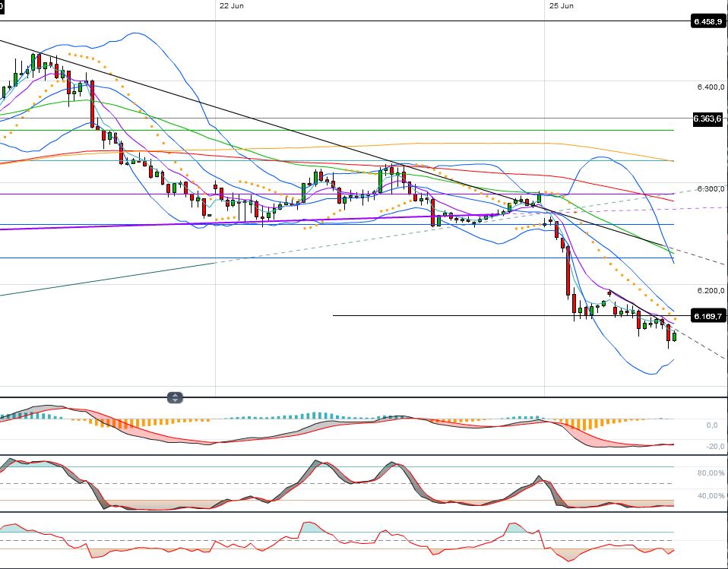This screenshot has height=569, width=728.
Task: Click the panel resize handle with up-down arrows
Action: click(175, 398)
